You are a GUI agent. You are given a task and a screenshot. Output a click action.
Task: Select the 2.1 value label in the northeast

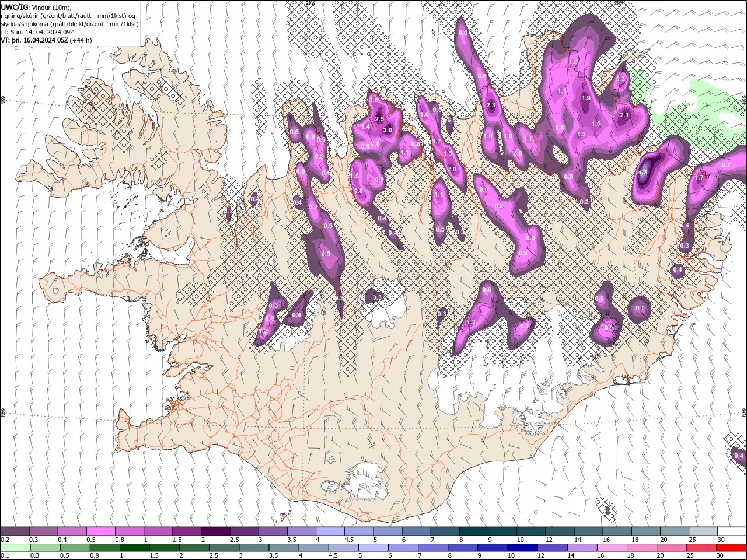[624, 116]
